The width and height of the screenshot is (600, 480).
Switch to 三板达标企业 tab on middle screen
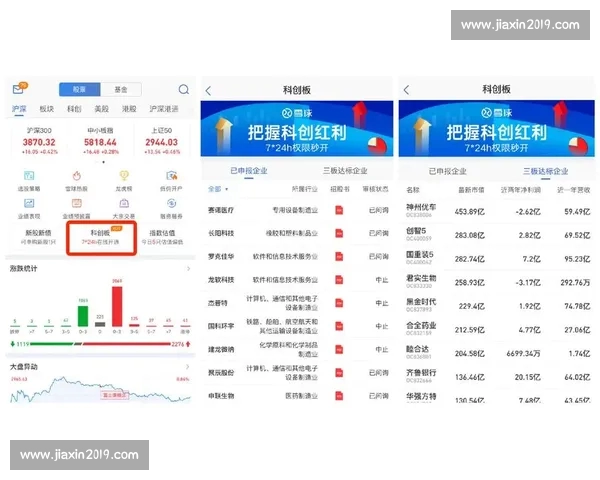(345, 171)
